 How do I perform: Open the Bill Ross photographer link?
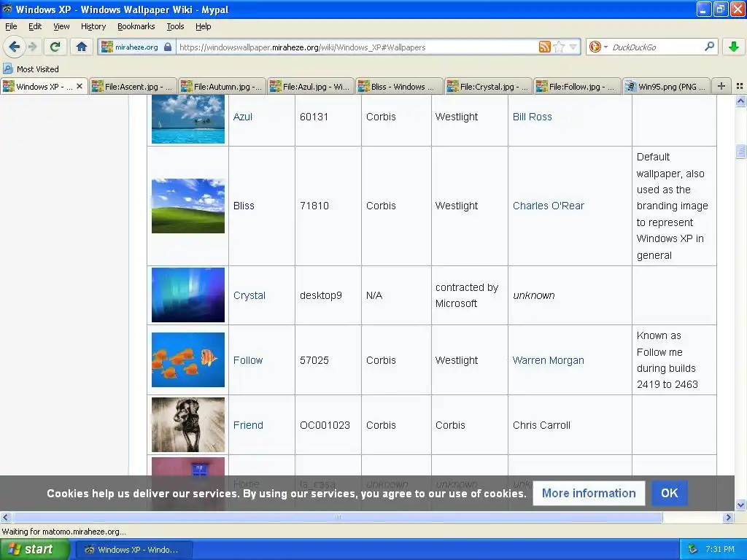[x=532, y=117]
